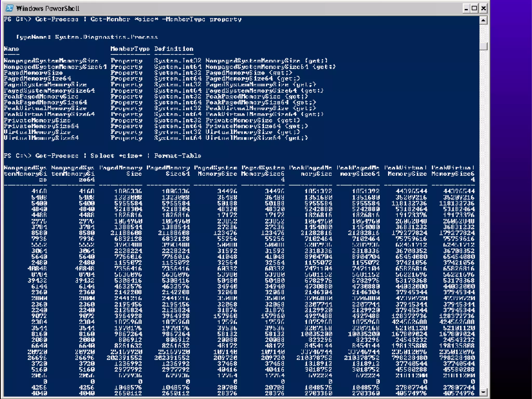Click the Windows PowerShell title bar text
The image size is (532, 399).
[48, 9]
